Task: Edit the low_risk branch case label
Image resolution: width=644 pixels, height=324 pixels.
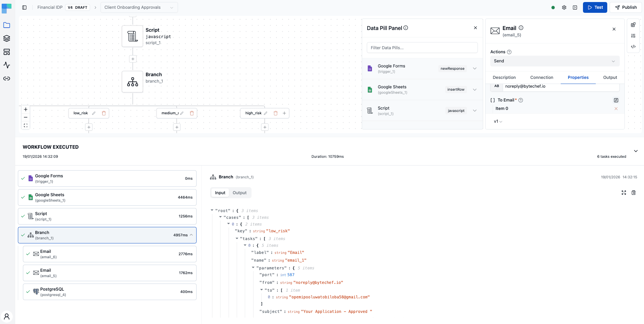Action: (x=93, y=113)
